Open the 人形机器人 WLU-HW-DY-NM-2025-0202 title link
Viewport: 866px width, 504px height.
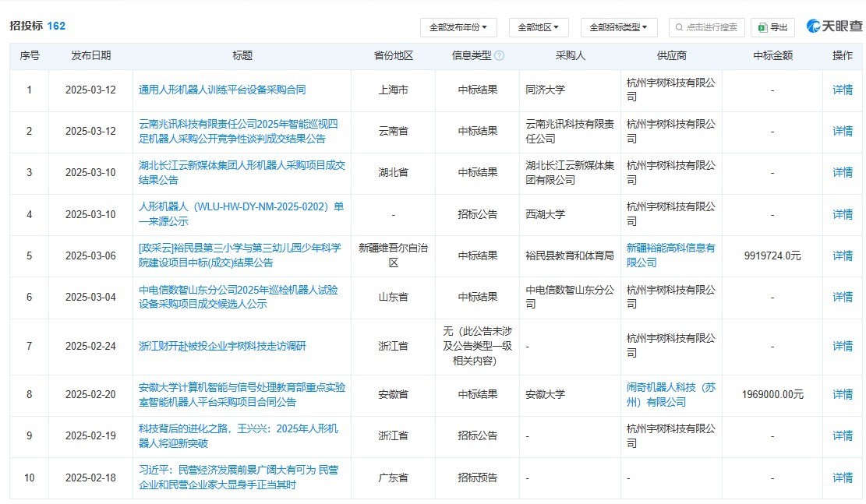(x=242, y=214)
